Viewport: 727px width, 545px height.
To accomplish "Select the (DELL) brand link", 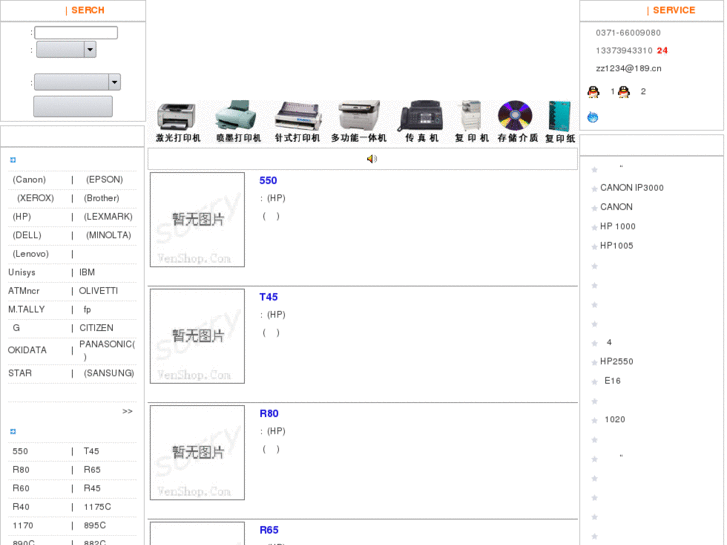I will [27, 235].
